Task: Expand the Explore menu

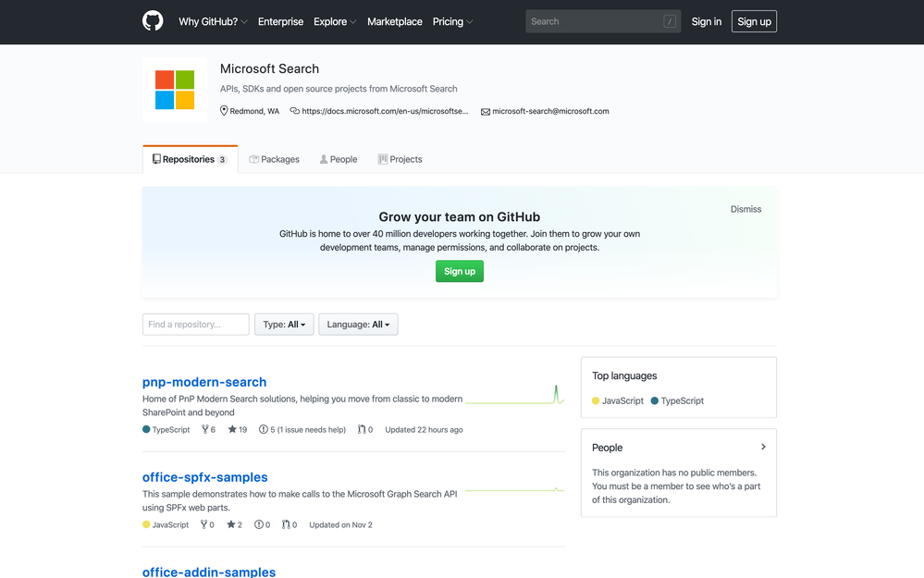Action: tap(335, 22)
